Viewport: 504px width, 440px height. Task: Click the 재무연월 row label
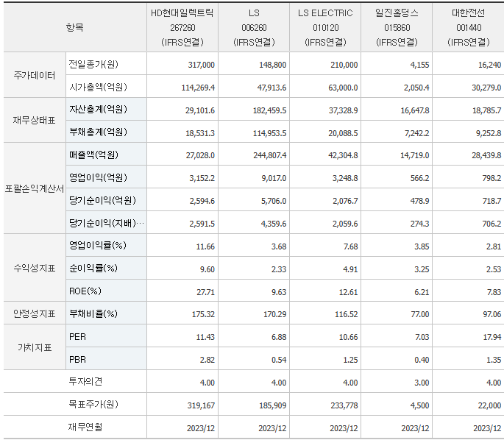(85, 427)
